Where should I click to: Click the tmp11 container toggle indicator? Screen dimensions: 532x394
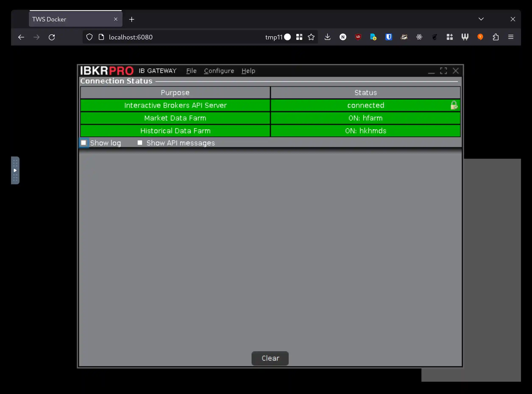(287, 37)
